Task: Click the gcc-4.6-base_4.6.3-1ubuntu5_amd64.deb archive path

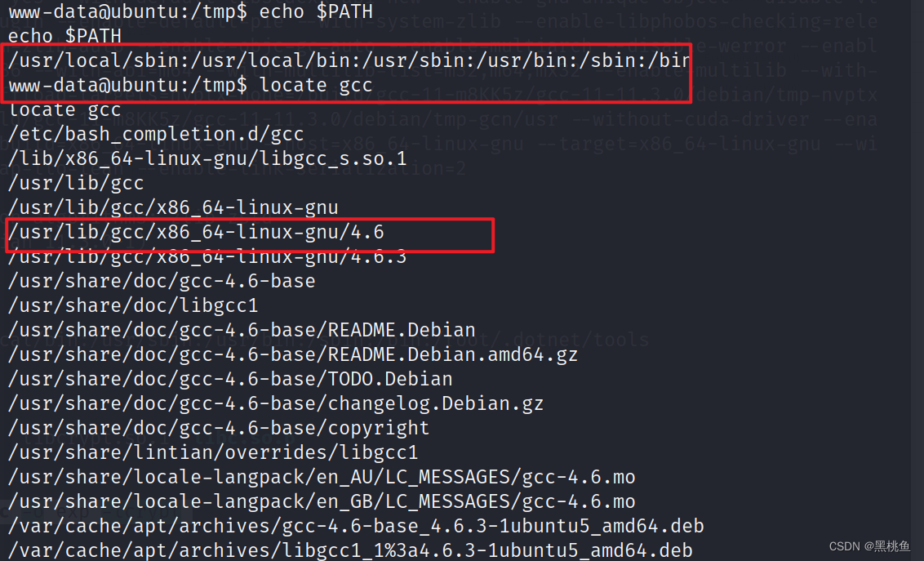Action: pos(356,526)
